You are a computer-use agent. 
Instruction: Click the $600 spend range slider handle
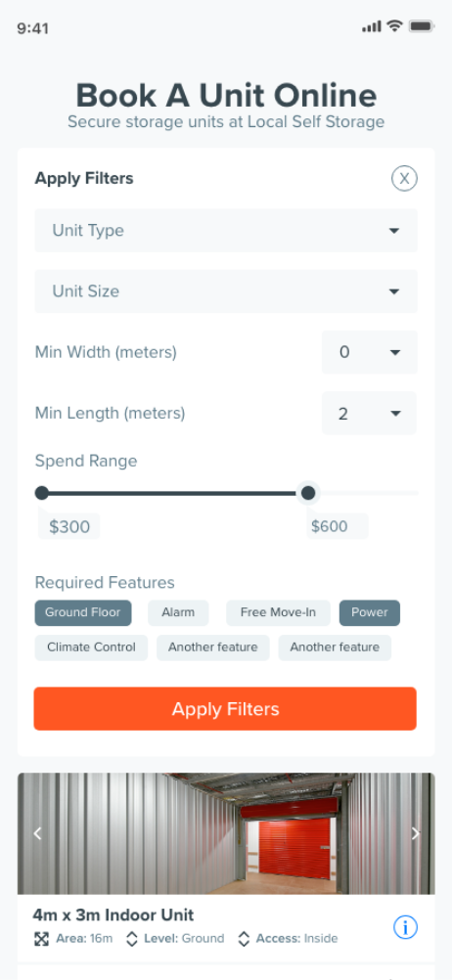(x=308, y=493)
